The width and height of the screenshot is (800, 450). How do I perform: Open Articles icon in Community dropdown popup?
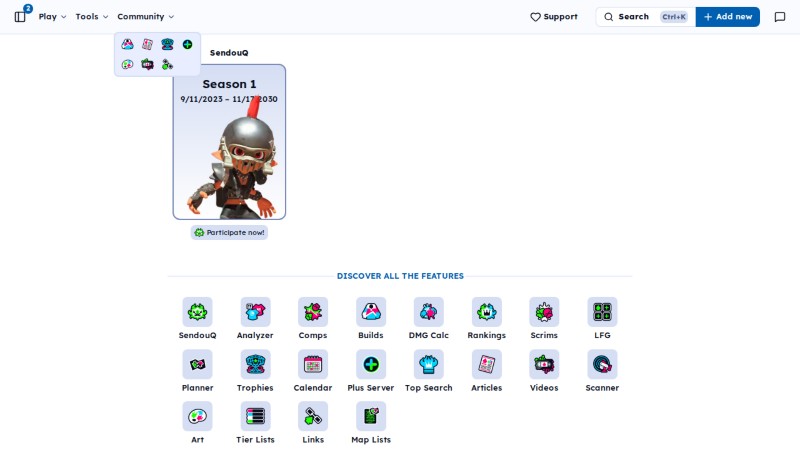[x=147, y=44]
